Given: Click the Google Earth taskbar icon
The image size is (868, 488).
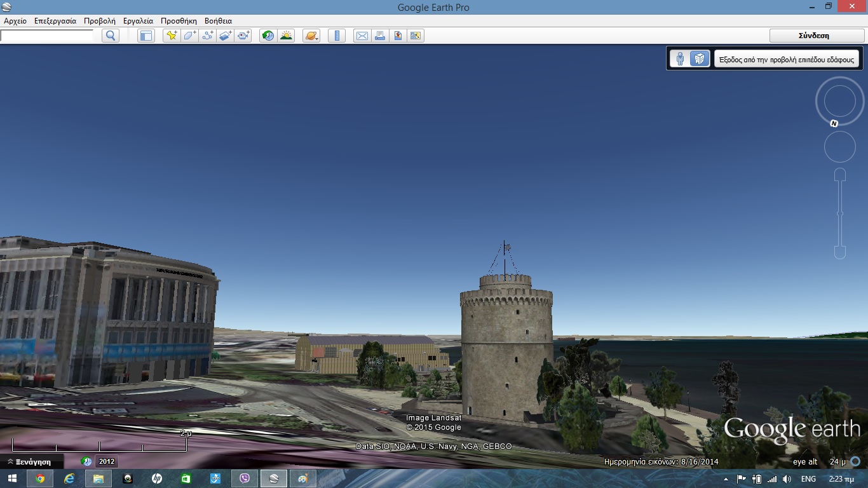Looking at the screenshot, I should point(274,478).
